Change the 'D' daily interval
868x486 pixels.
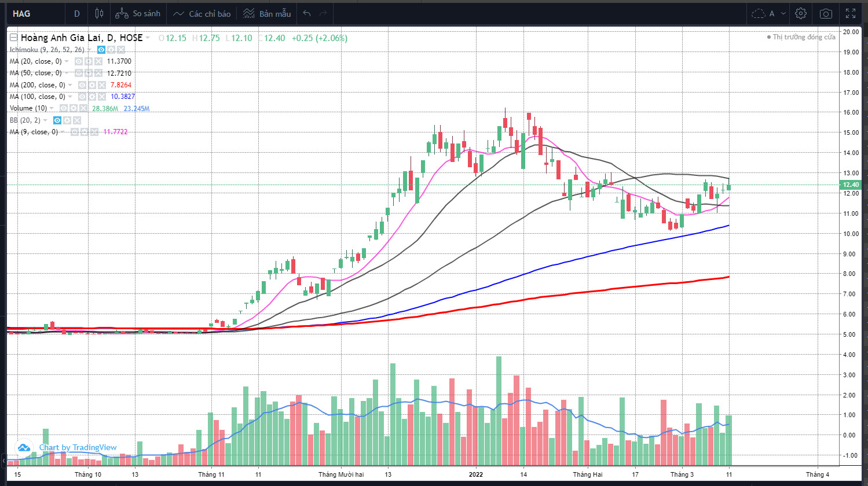click(x=77, y=13)
